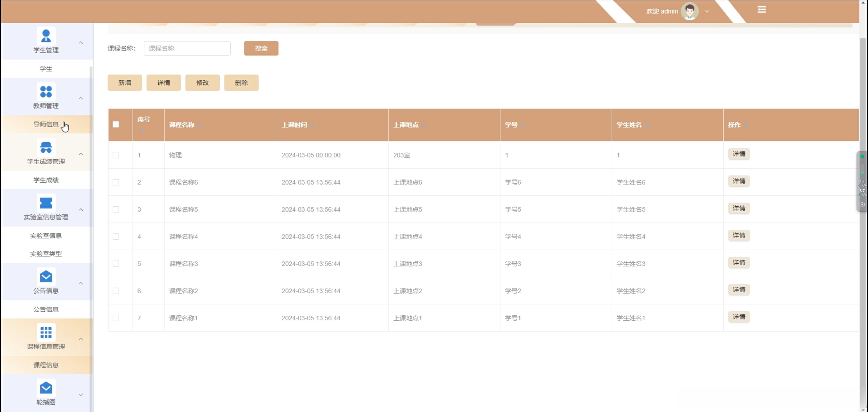Check the checkbox for the 物理 row

(x=116, y=155)
